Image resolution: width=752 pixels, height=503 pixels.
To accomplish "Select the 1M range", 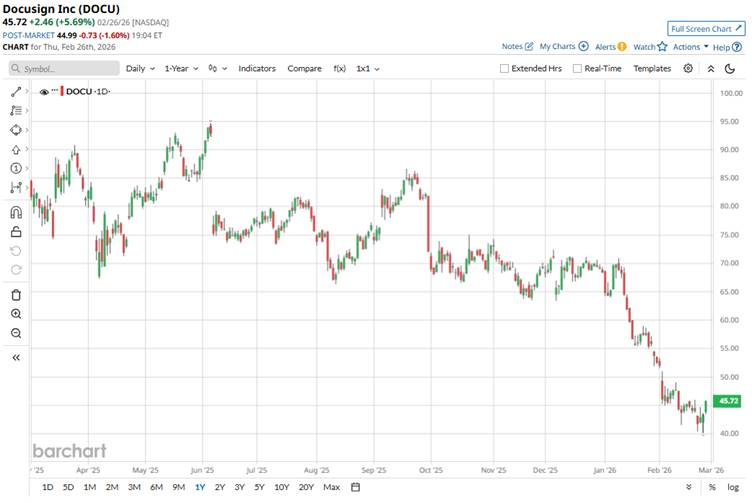I will 90,487.
